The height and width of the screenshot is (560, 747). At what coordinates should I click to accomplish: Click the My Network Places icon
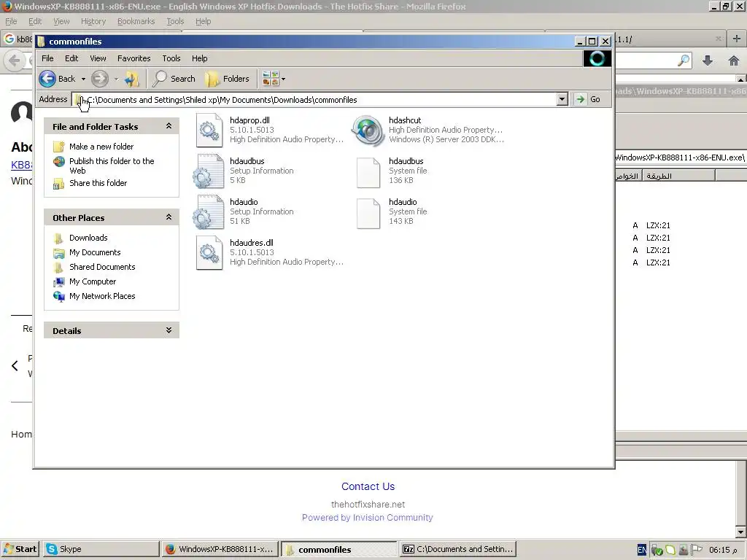58,296
